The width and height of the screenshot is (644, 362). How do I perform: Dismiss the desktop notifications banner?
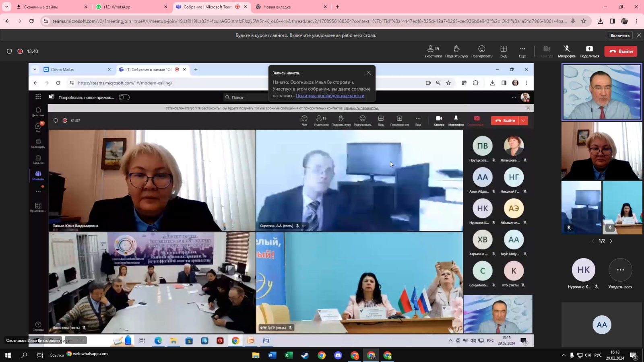639,35
